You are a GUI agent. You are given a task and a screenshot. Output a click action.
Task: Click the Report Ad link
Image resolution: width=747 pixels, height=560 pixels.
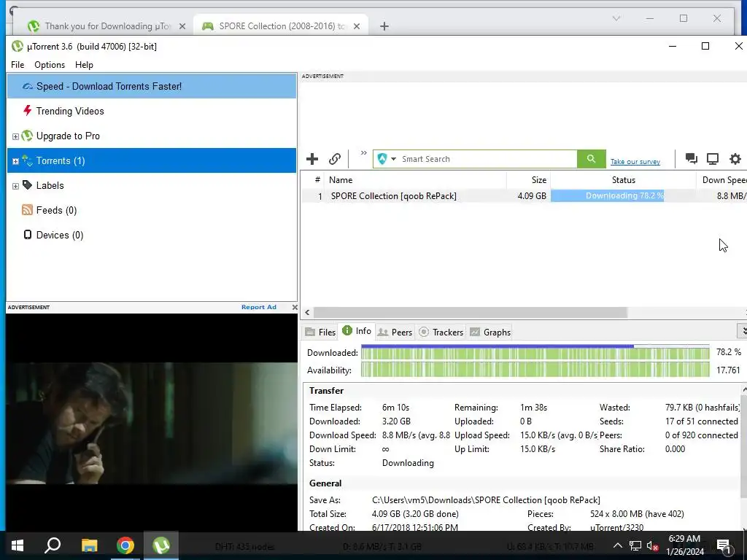(x=259, y=307)
